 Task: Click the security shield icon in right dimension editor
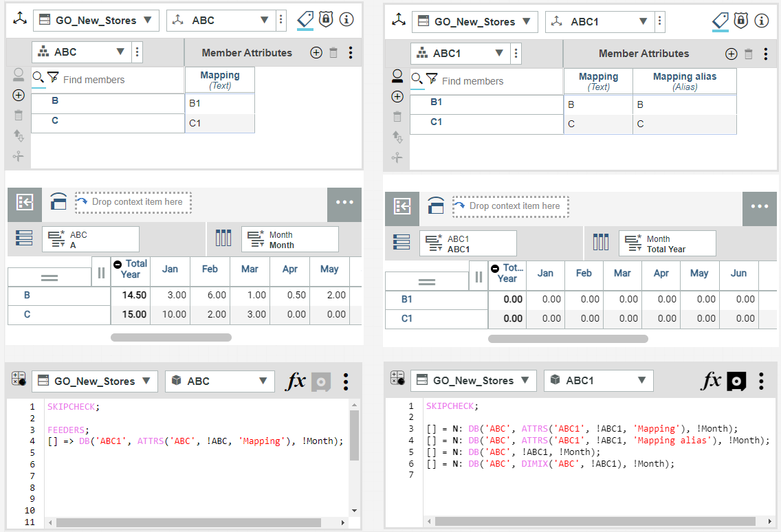pyautogui.click(x=740, y=21)
